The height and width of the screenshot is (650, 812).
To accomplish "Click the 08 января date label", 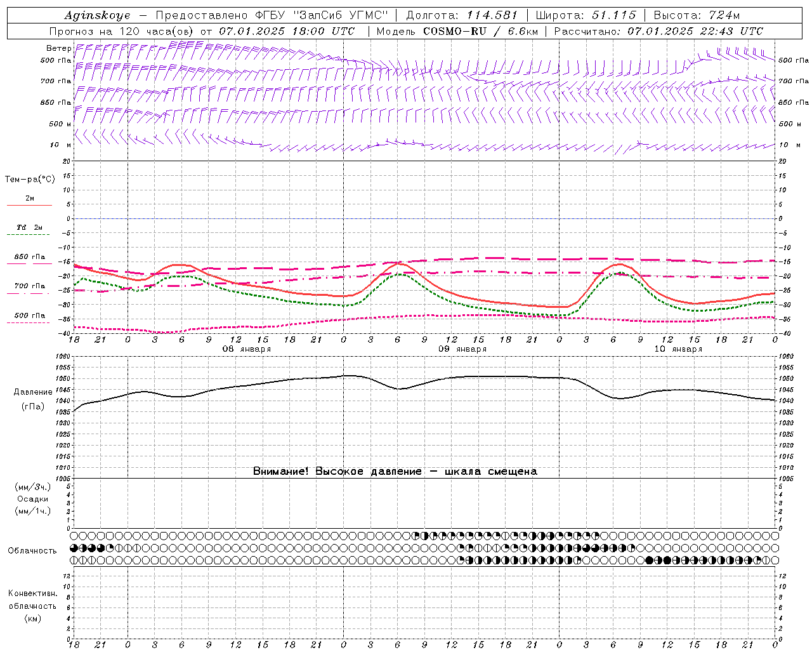I will pyautogui.click(x=246, y=349).
